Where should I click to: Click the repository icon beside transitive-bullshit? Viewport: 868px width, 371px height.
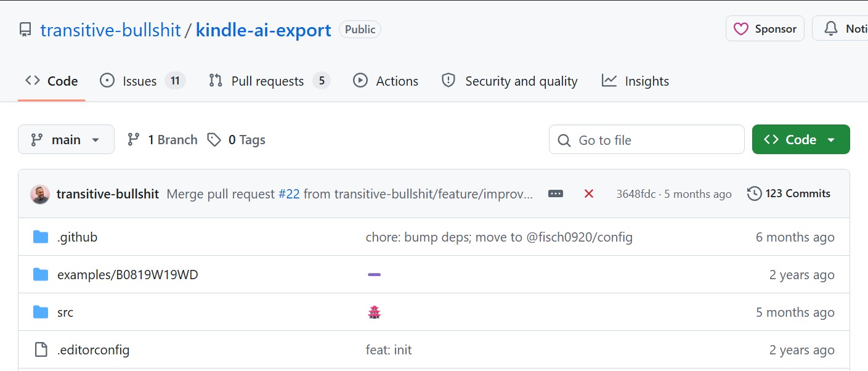coord(25,30)
